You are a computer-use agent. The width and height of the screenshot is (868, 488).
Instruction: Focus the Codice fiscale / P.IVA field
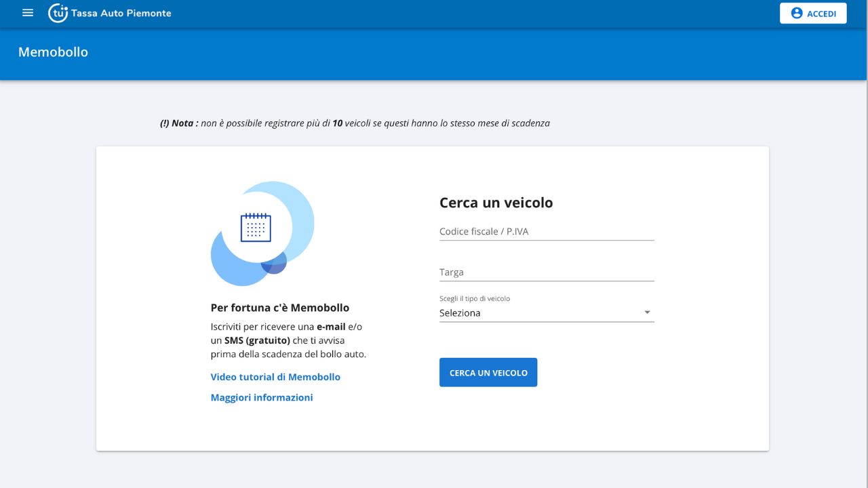coord(547,232)
